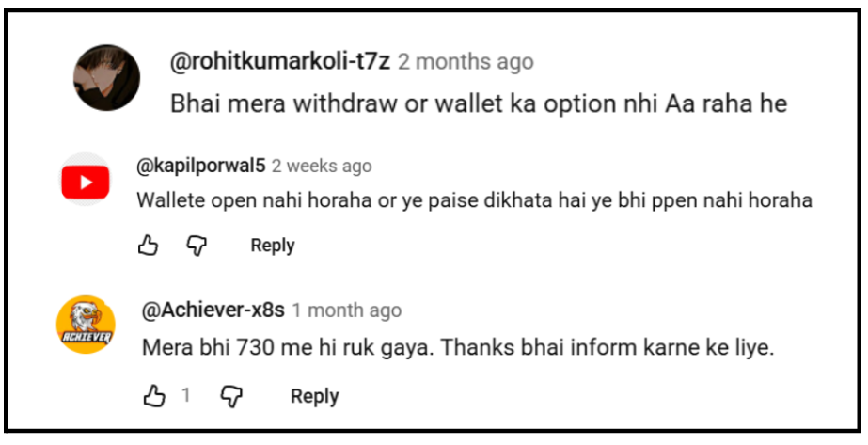Viewport: 868px width, 445px height.
Task: Open the red YouTube-logo avatar of kapilporwal5
Action: coord(86,181)
